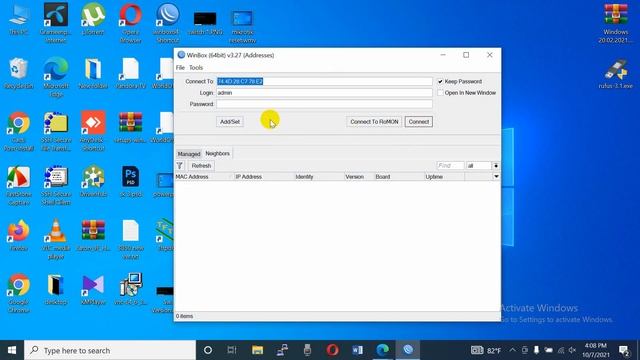Open File Explorer from the taskbar
The image size is (640, 360).
(x=257, y=350)
